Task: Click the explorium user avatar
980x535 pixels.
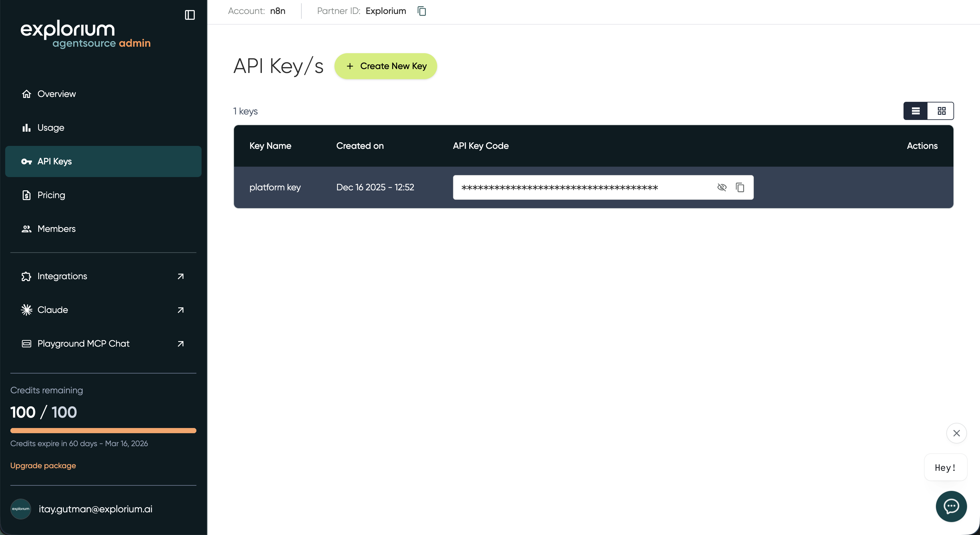Action: tap(20, 509)
